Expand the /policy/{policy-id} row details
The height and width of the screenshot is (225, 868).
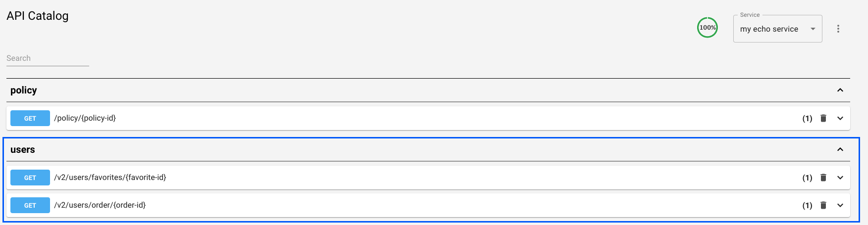(x=840, y=118)
